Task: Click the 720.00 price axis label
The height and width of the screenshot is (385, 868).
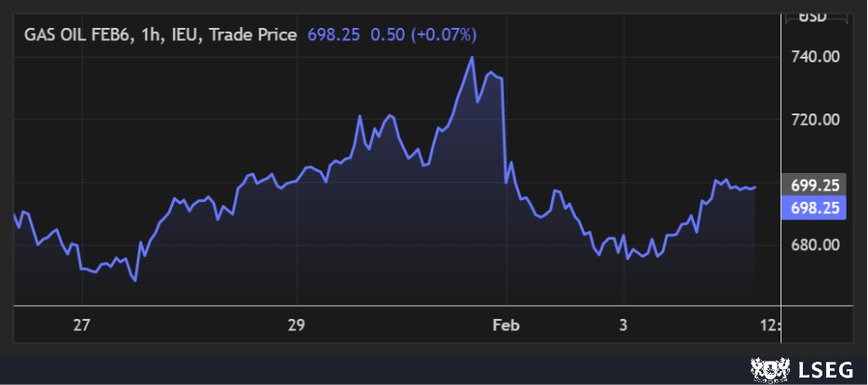Action: coord(816,120)
